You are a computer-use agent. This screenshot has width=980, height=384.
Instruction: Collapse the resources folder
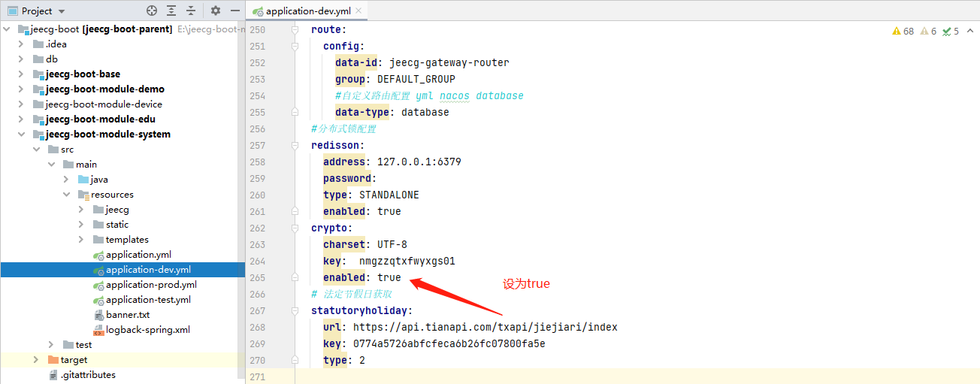pyautogui.click(x=67, y=194)
